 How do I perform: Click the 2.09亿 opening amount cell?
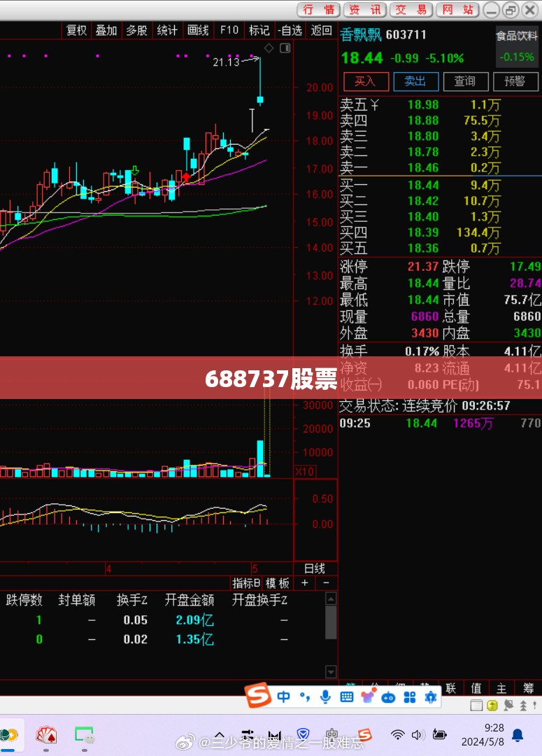tap(194, 620)
